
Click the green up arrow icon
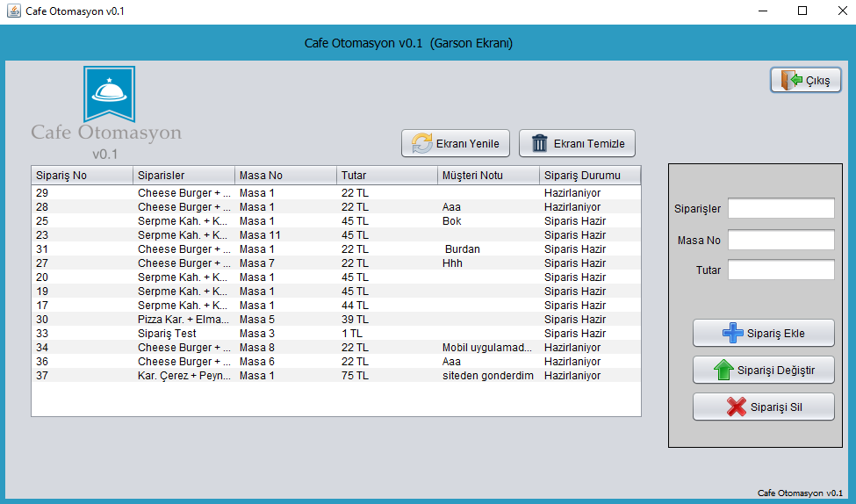723,371
